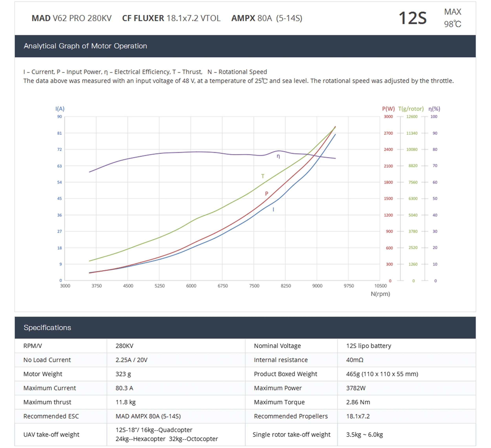Click the AMPX 80A (5-14S) text
Viewport: 491px width, 448px height.
267,18
